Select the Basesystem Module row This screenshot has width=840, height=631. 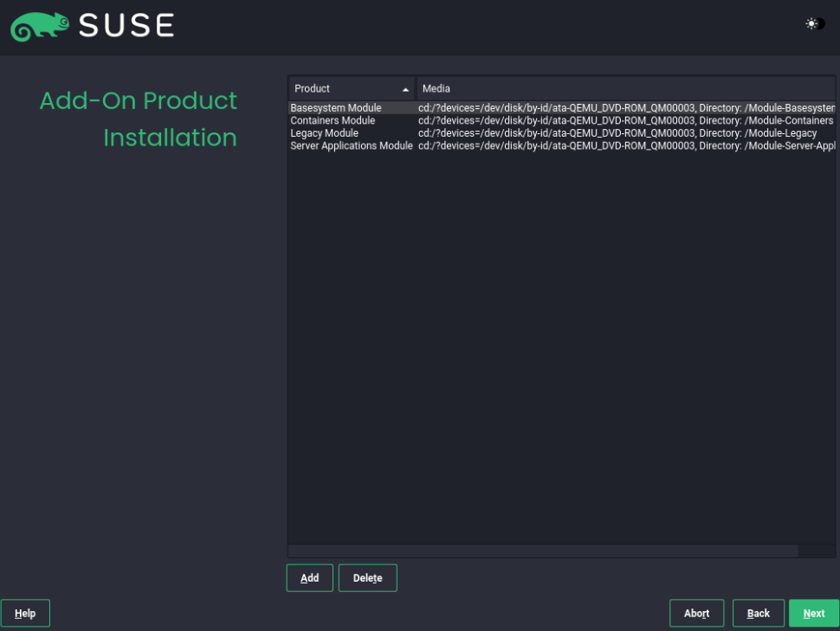pyautogui.click(x=561, y=107)
